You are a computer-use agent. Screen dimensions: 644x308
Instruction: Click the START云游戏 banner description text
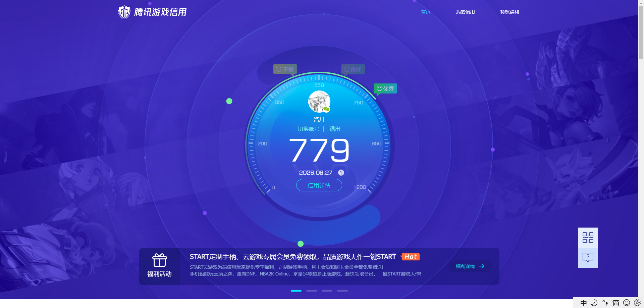pos(306,270)
